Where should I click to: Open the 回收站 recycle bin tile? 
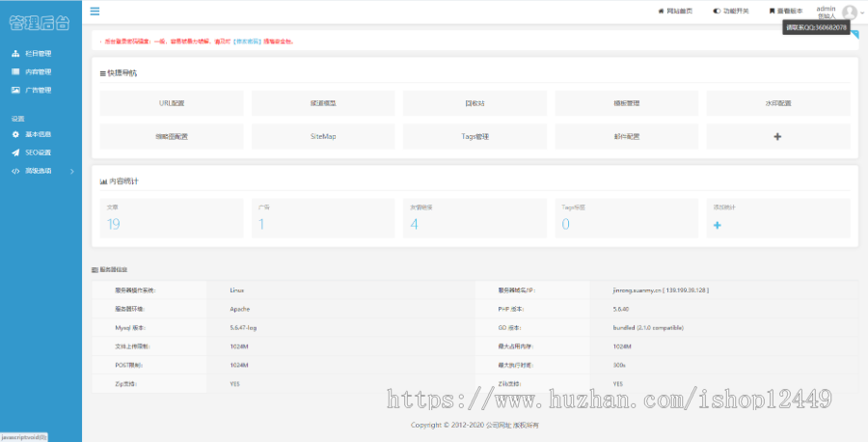[x=475, y=103]
